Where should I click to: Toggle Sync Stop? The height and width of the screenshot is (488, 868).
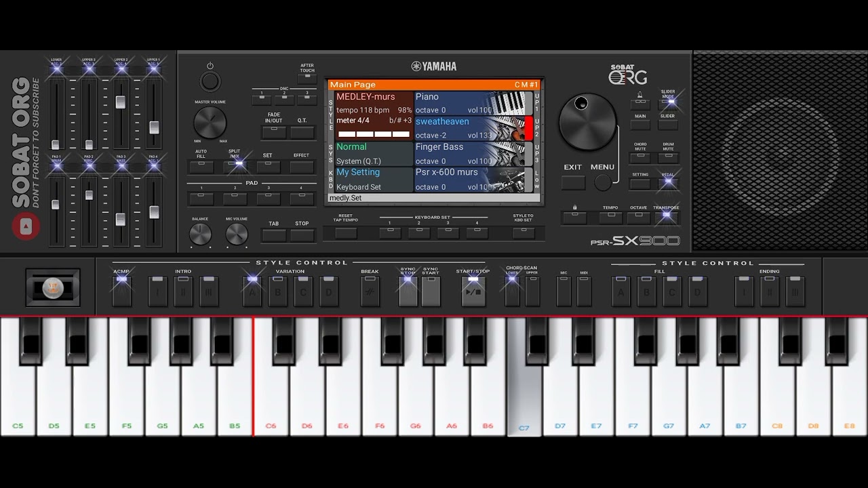[408, 291]
